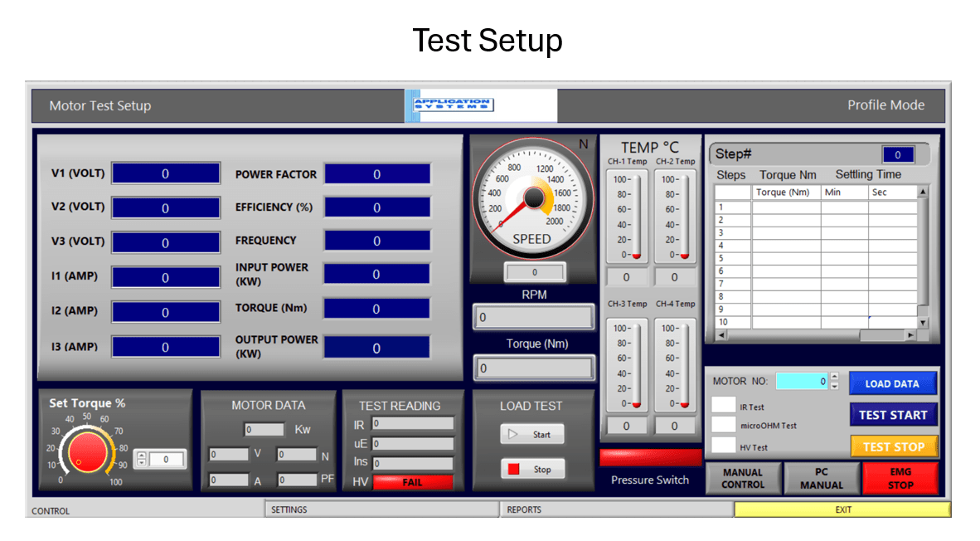This screenshot has width=980, height=541.
Task: Click the POWER FACTOR value display
Action: click(377, 174)
